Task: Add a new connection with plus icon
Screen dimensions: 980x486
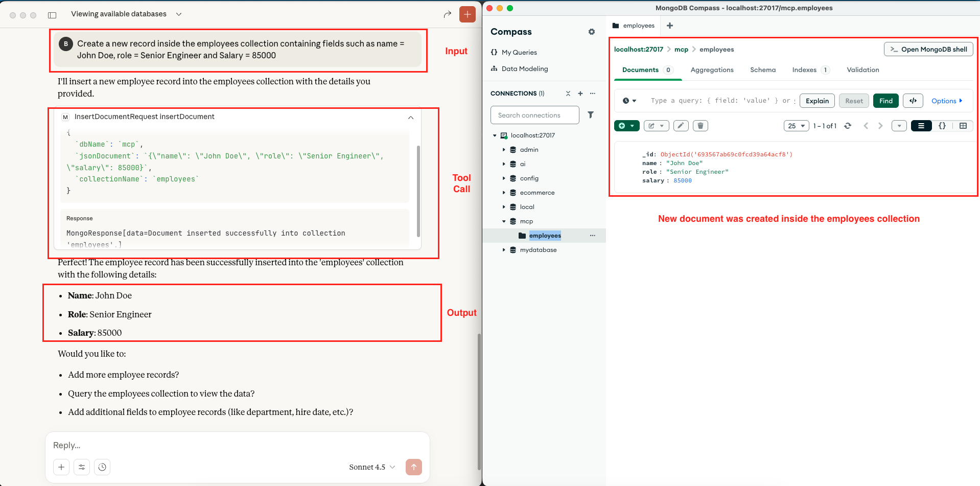Action: (x=580, y=94)
